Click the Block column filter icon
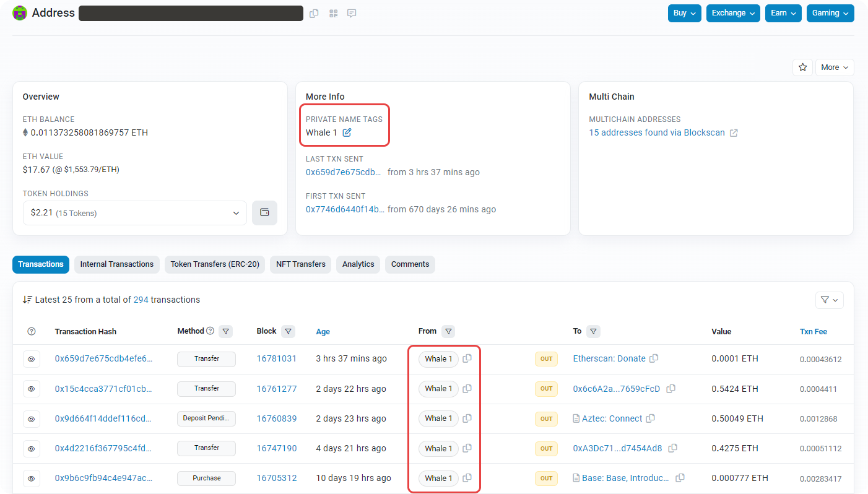Viewport: 868px width, 494px height. click(288, 331)
